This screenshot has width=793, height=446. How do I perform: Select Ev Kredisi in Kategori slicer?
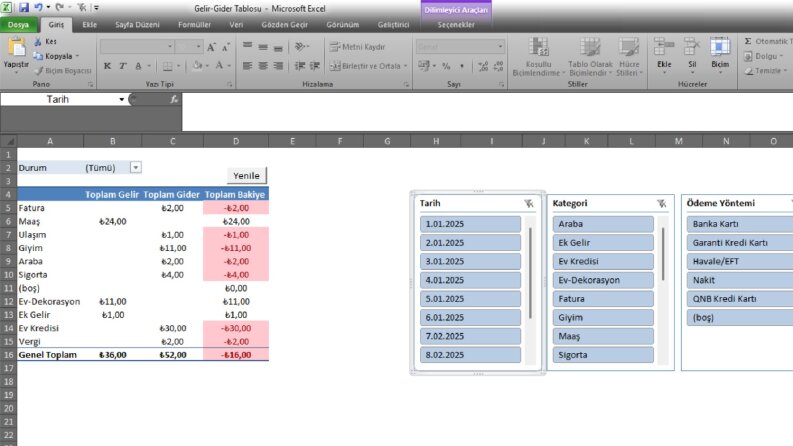tap(603, 261)
